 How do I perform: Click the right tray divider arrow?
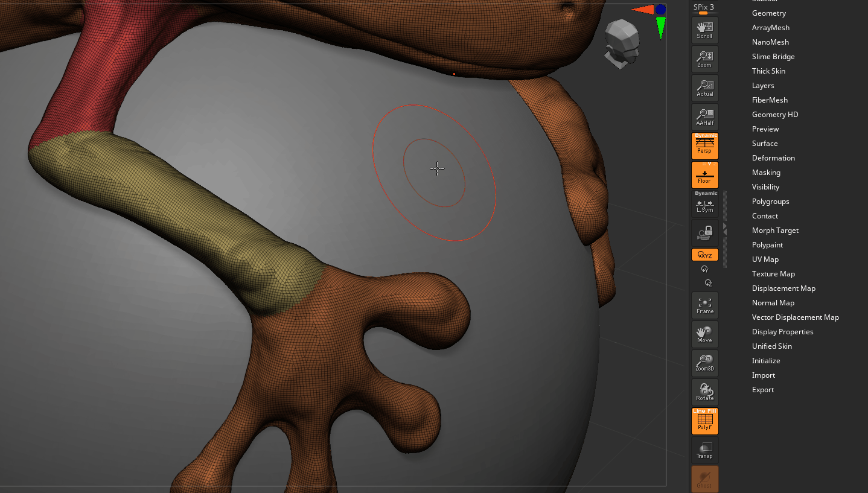pos(725,229)
